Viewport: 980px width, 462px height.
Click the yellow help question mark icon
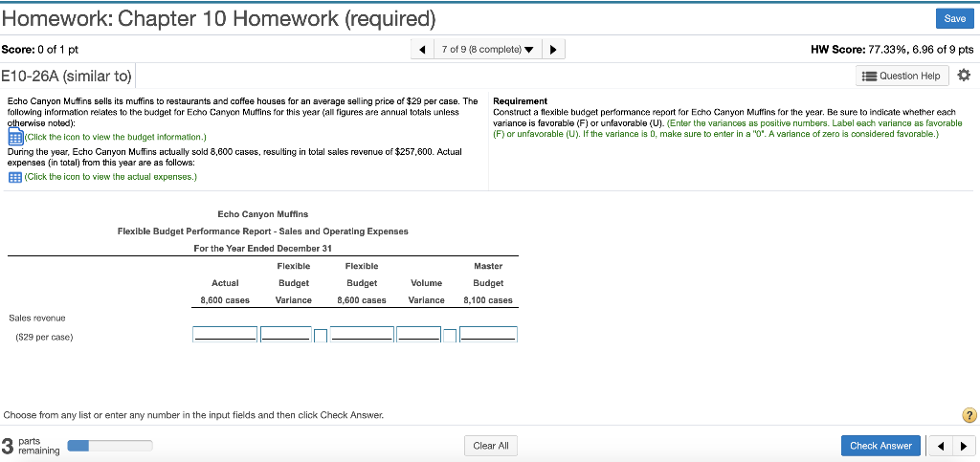[x=969, y=415]
